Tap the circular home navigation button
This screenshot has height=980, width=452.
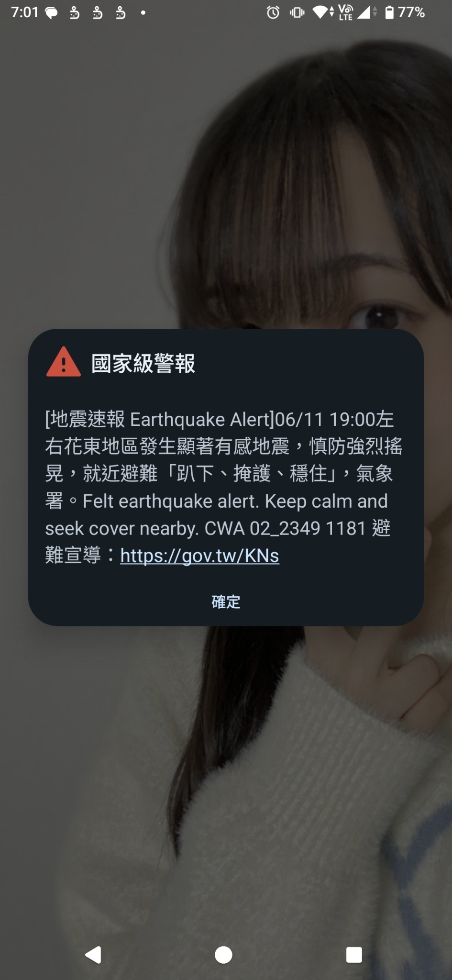click(223, 955)
